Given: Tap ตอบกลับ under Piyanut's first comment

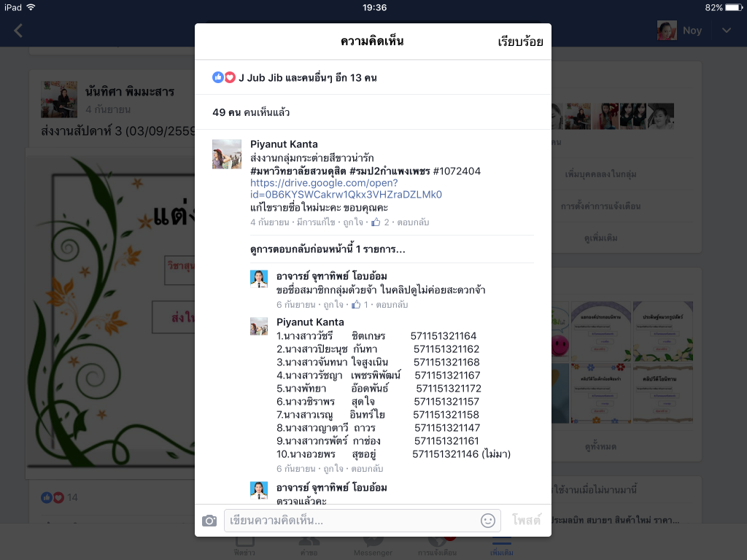Looking at the screenshot, I should (x=413, y=222).
